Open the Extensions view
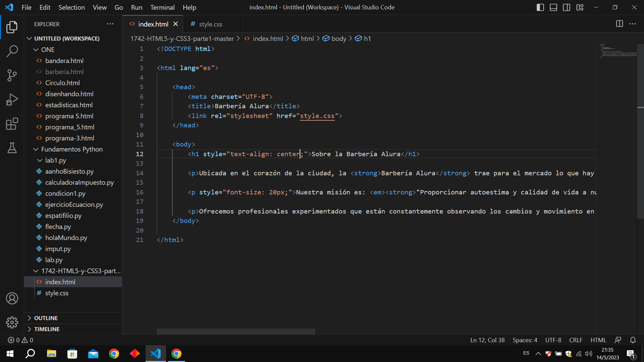644x362 pixels. [x=12, y=124]
